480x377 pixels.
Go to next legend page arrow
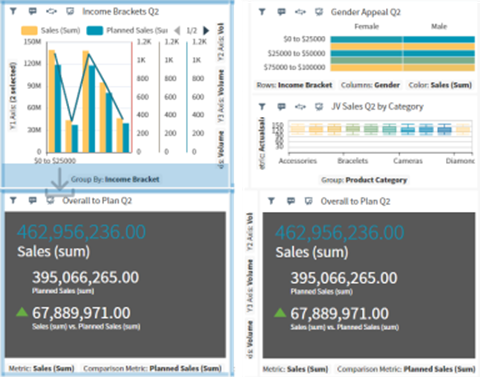click(x=206, y=31)
